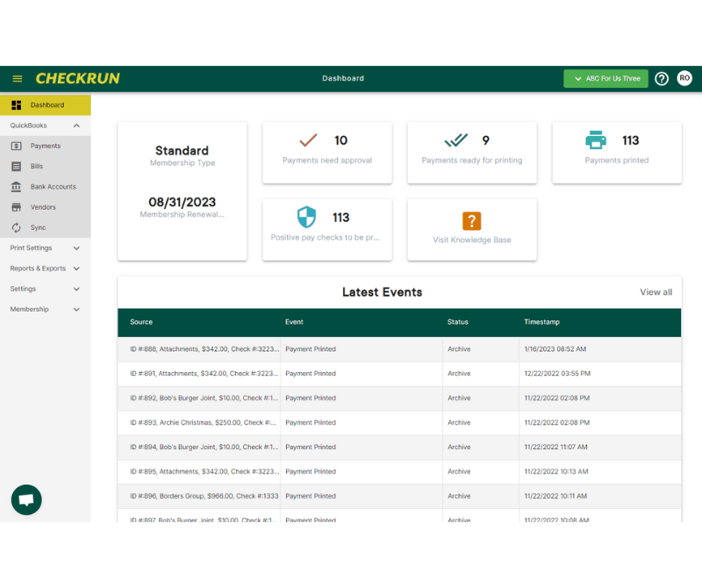Open the Payments section from the sidebar
Screen dimensions: 702x588
click(45, 145)
